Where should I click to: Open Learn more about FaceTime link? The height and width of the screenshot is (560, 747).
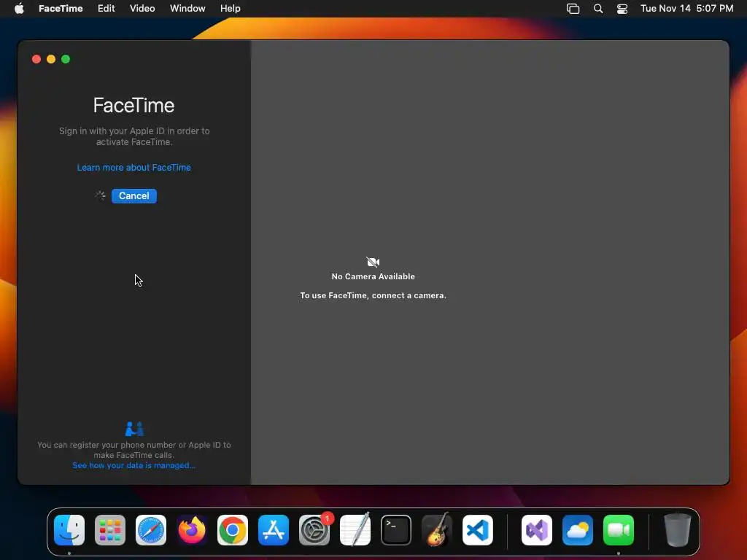pyautogui.click(x=134, y=167)
